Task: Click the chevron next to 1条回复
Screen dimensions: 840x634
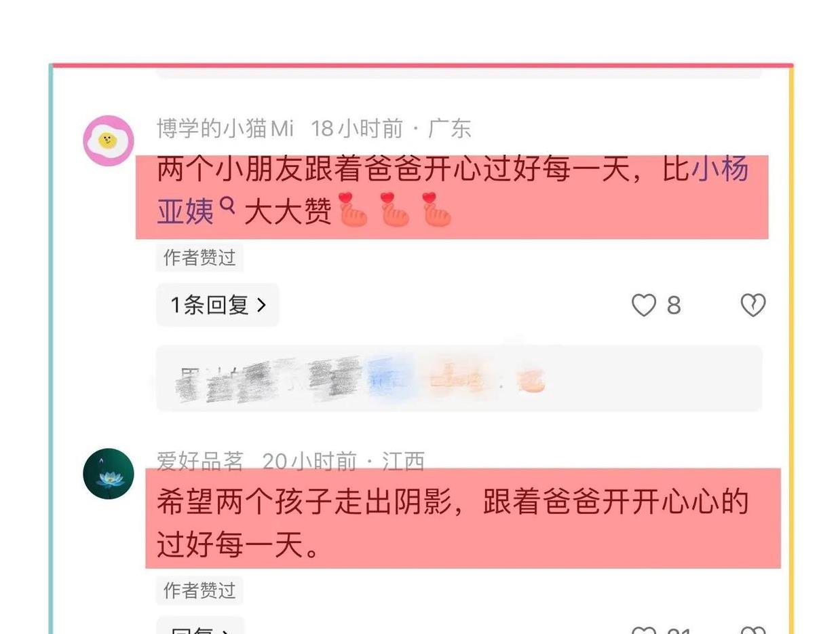Action: point(261,305)
